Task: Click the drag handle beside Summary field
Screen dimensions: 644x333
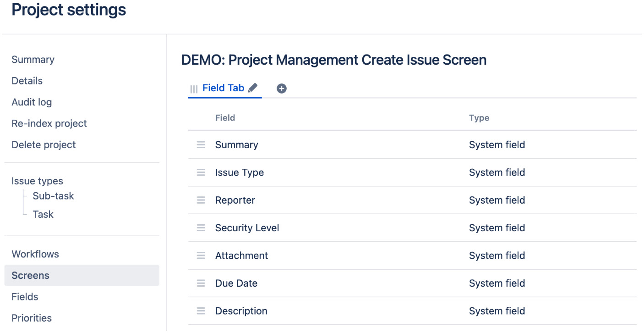Action: (x=200, y=144)
